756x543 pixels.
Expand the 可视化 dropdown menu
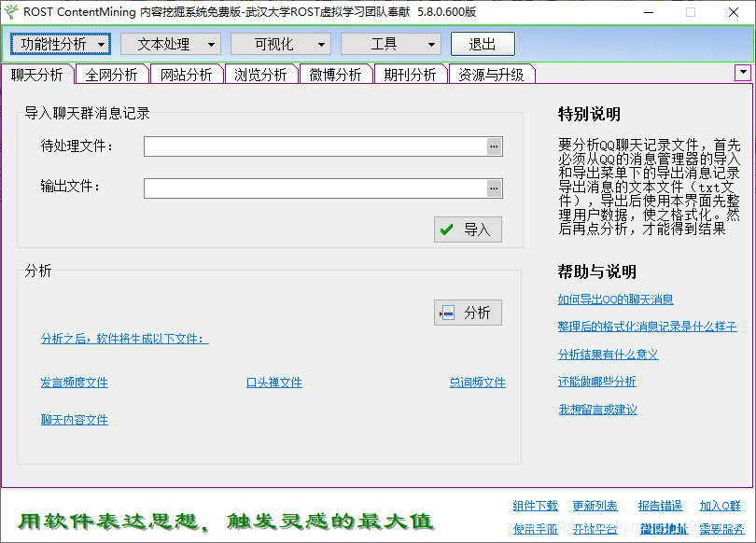(281, 45)
